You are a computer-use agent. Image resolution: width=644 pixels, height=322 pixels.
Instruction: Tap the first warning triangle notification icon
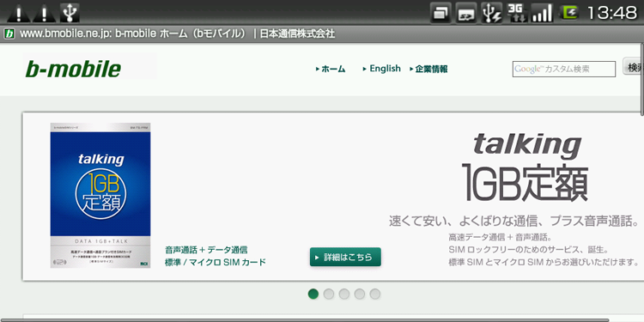18,13
